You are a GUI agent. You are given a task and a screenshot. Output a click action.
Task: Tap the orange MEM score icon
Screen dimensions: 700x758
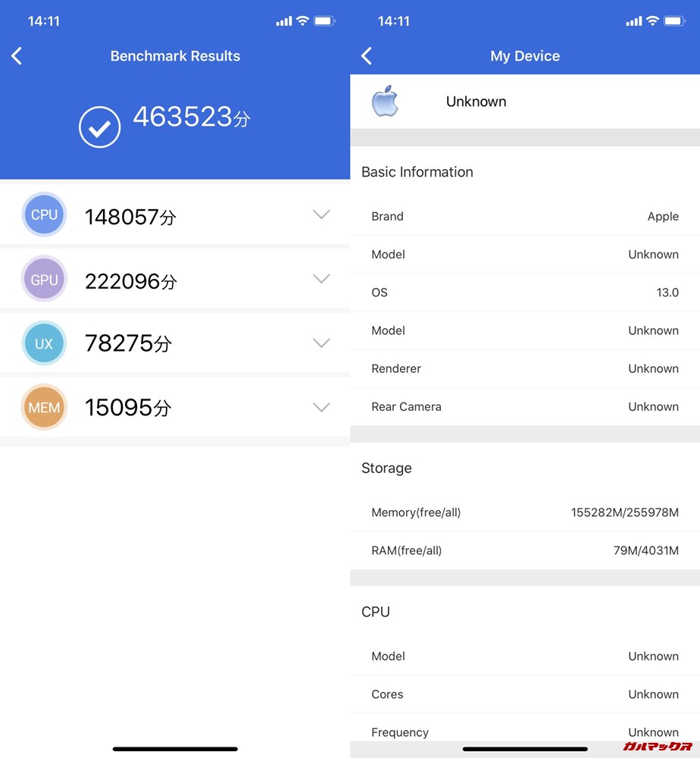point(44,408)
